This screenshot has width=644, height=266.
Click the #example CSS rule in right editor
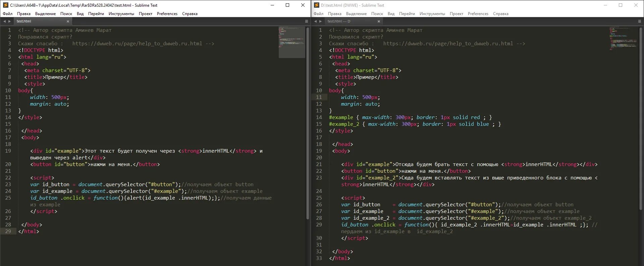coord(411,117)
